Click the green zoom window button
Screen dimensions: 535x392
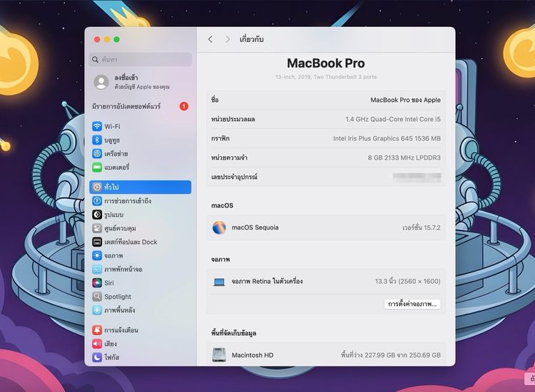(x=117, y=39)
